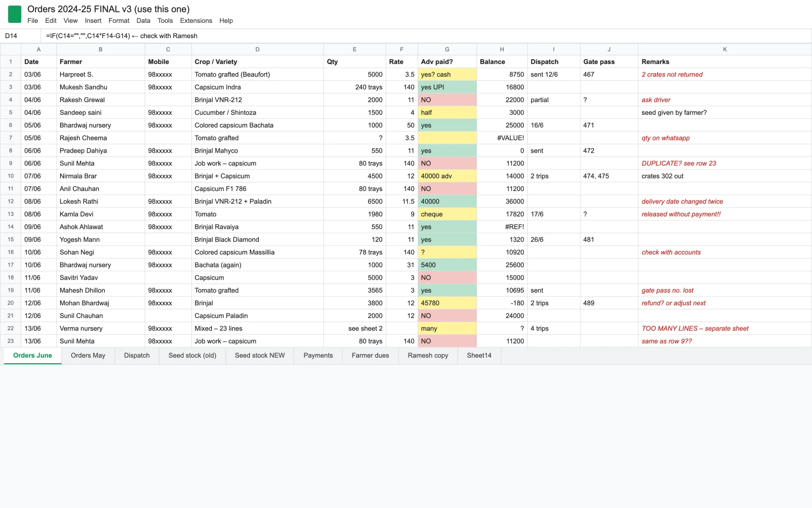Switch to the Orders May sheet tab
Viewport: 812px width, 508px height.
(x=88, y=356)
